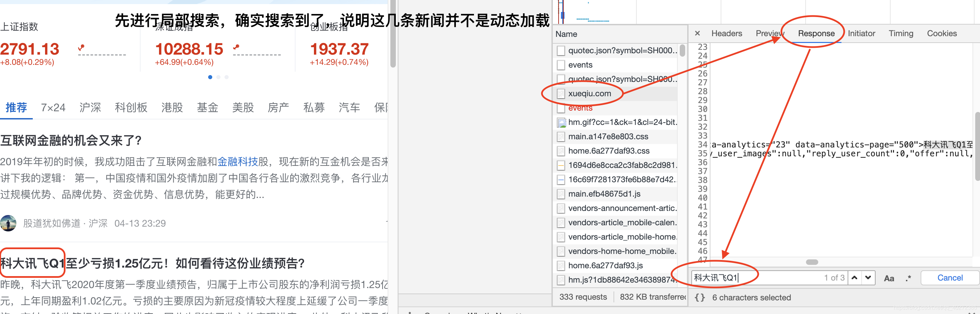This screenshot has height=314, width=980.
Task: Go to previous search match
Action: pyautogui.click(x=854, y=278)
